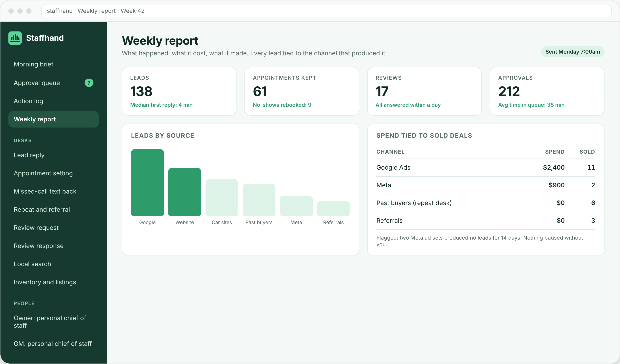Click the Google bar in the chart

point(147,182)
